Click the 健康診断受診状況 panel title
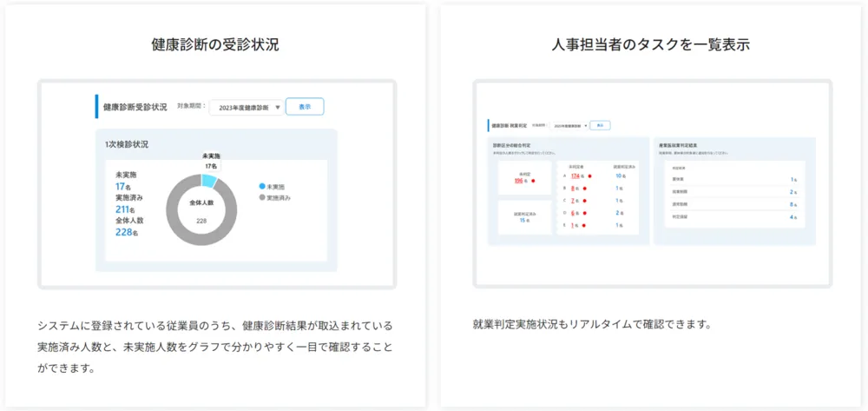Viewport: 868px width, 411px height. (x=135, y=107)
